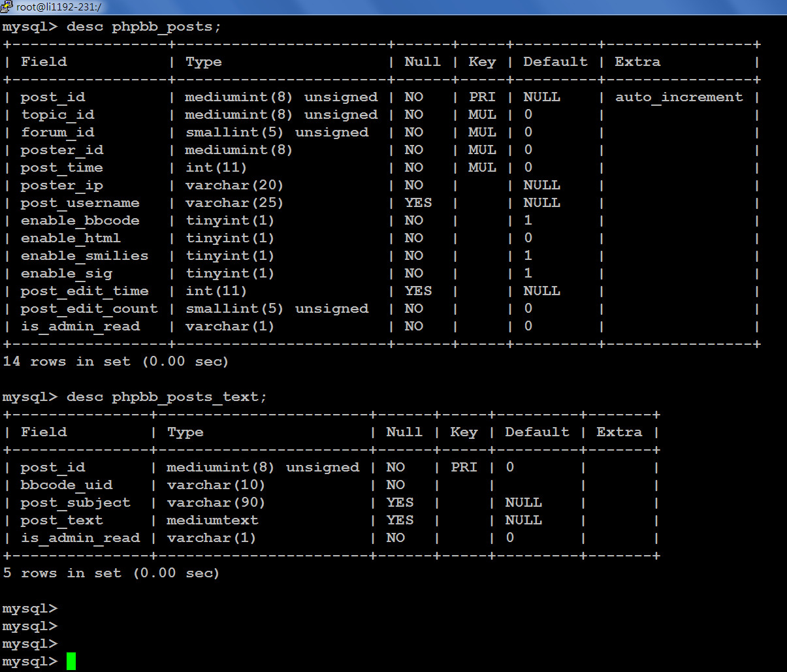Click the enable_sig field name
This screenshot has height=672, width=787.
[x=67, y=274]
